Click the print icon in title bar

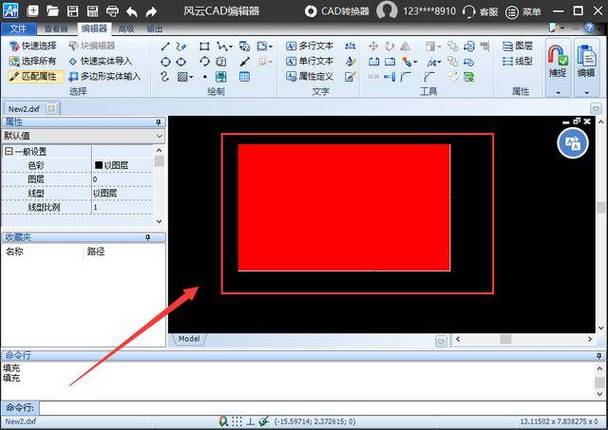click(112, 11)
